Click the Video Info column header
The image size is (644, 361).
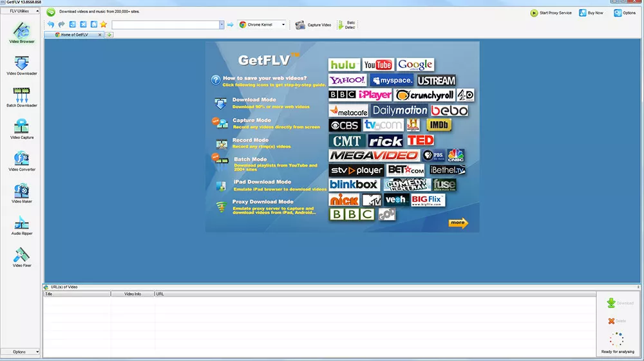pyautogui.click(x=133, y=294)
